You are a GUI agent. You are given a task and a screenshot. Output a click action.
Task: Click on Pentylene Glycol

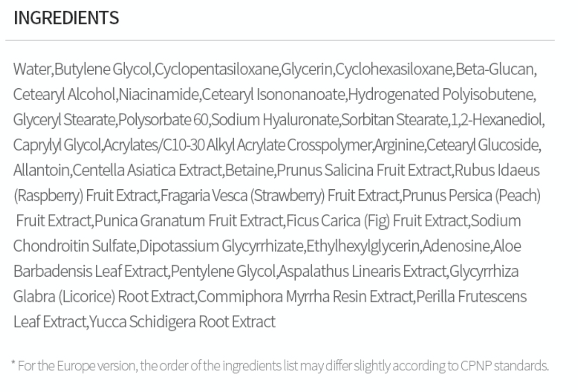click(224, 271)
